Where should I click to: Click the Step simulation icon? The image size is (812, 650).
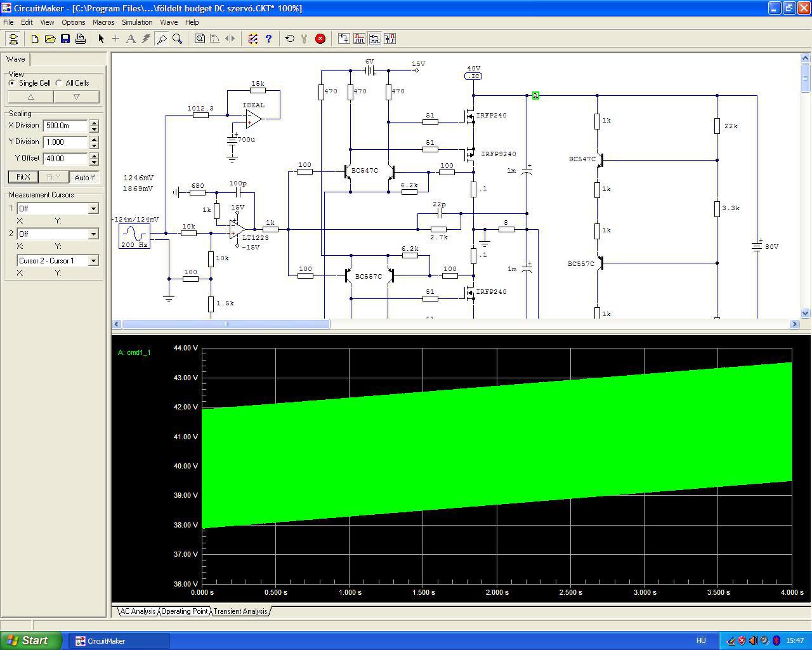pyautogui.click(x=304, y=39)
